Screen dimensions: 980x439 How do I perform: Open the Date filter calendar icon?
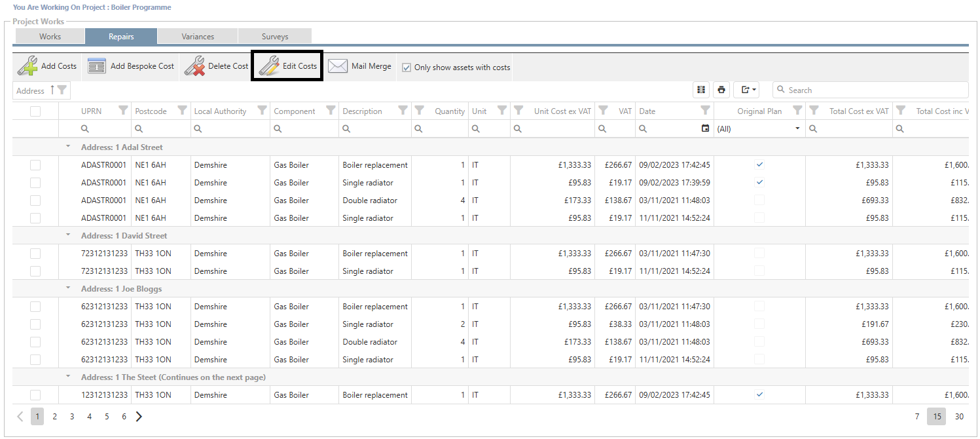[705, 129]
